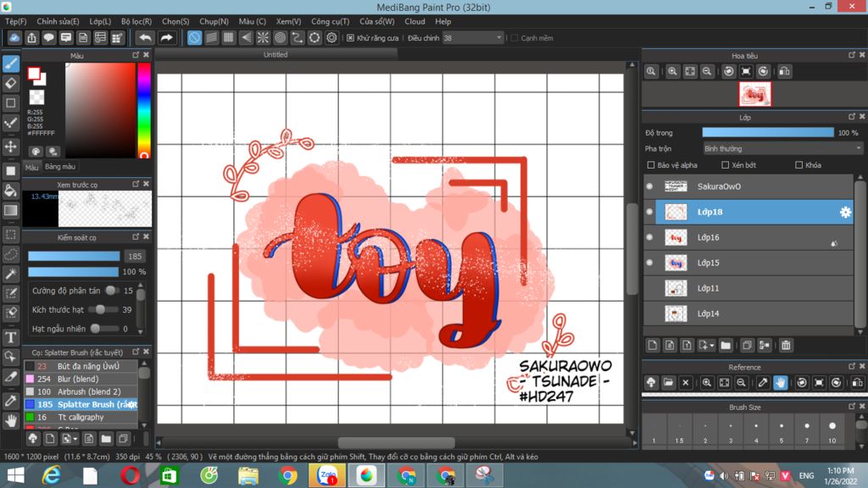868x488 pixels.
Task: Select the Blur (blend) brush
Action: pyautogui.click(x=81, y=379)
